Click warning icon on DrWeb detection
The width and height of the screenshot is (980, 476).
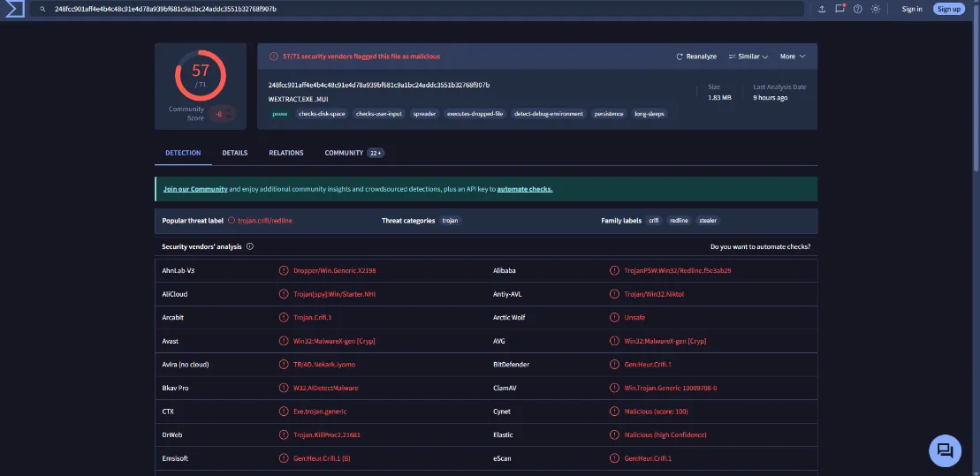tap(284, 434)
